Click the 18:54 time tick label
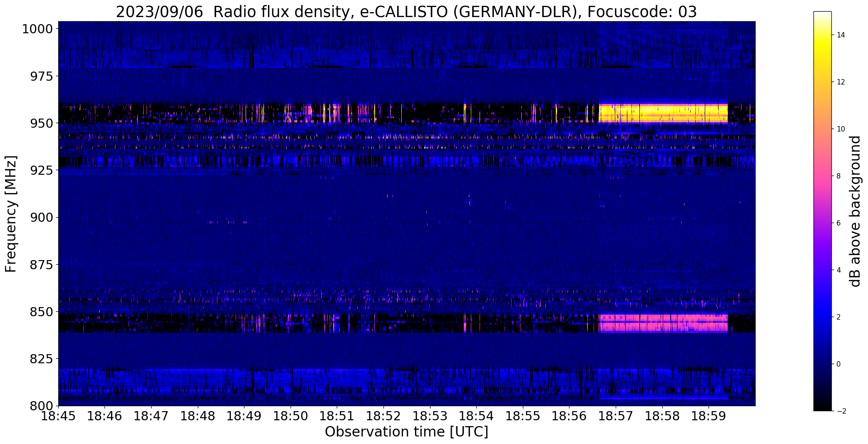This screenshot has height=444, width=868. coord(477,416)
